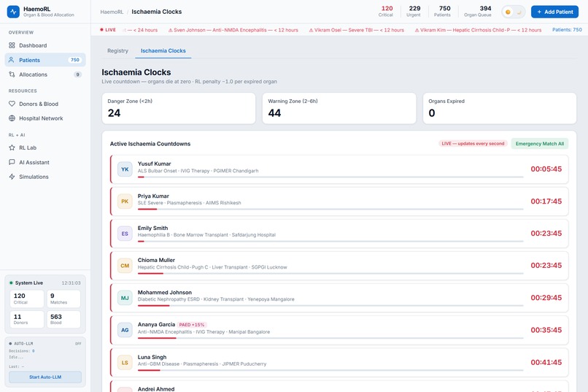This screenshot has width=588, height=392.
Task: Open Hospital Network page
Action: tap(45, 118)
